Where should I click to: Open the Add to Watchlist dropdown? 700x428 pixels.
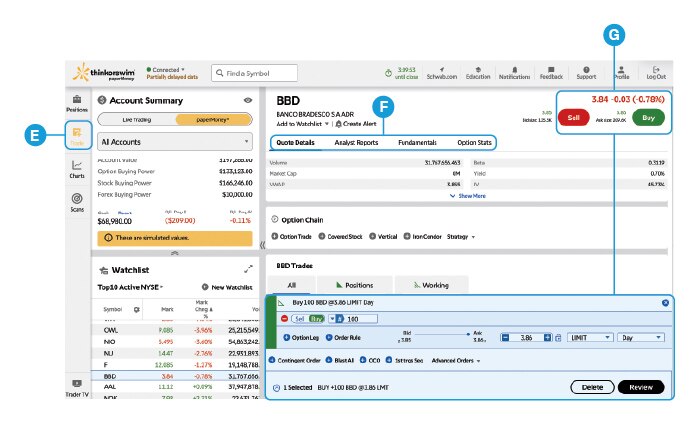click(302, 124)
